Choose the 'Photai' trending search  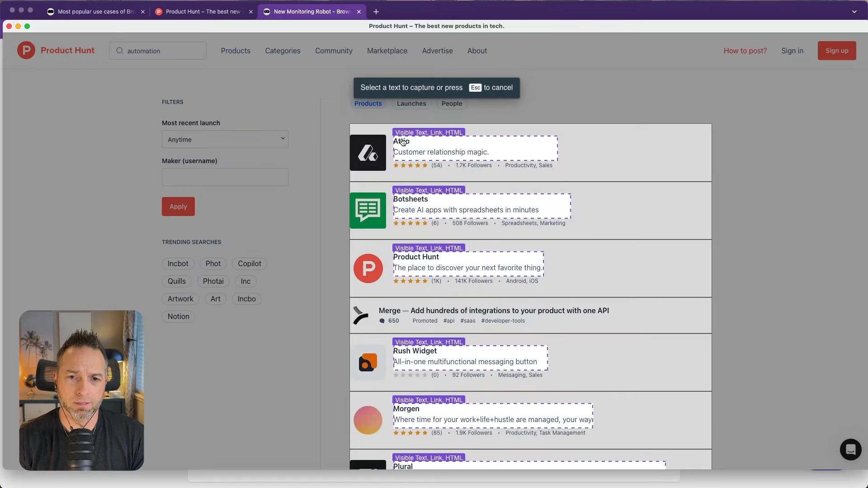(213, 281)
